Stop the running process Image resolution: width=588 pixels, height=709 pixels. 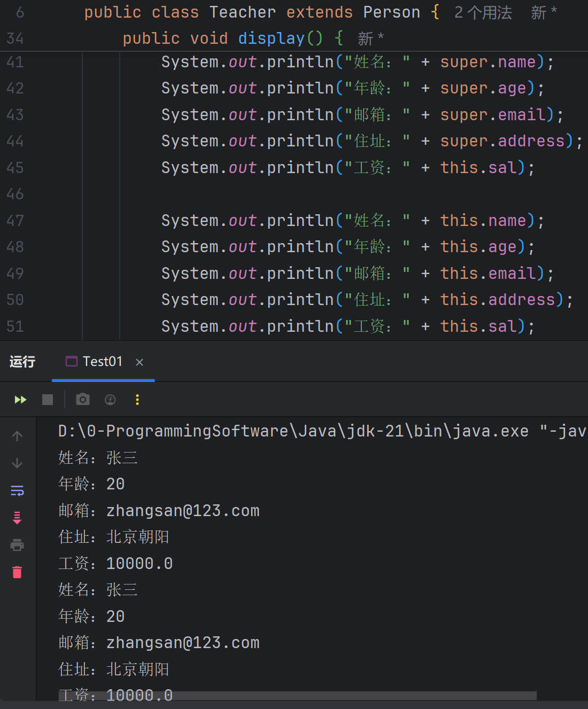point(48,400)
